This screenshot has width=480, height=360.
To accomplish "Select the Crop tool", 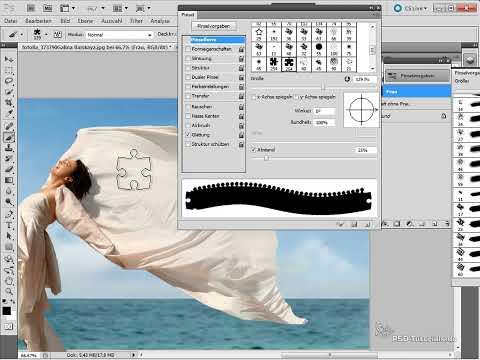I will [9, 103].
